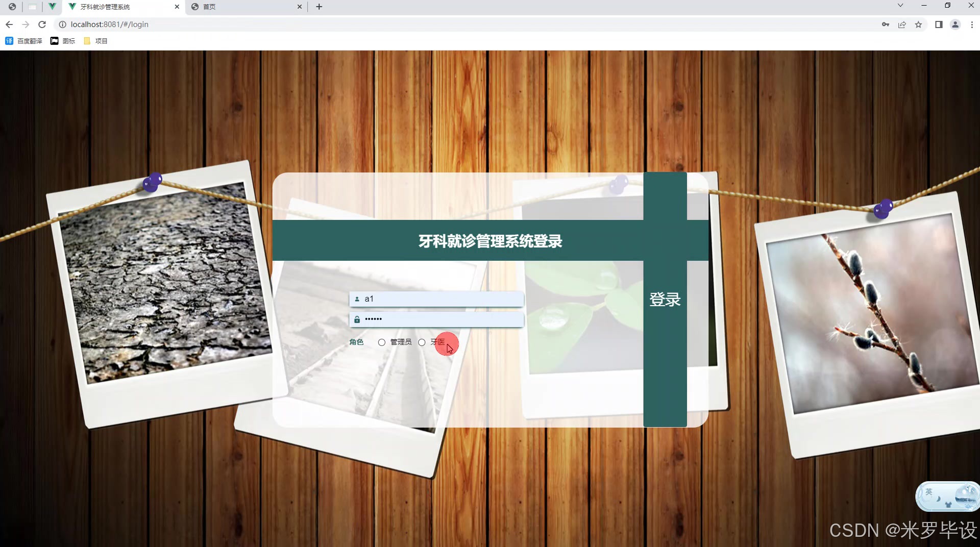This screenshot has width=980, height=547.
Task: Share this page icon in address bar
Action: [x=902, y=24]
